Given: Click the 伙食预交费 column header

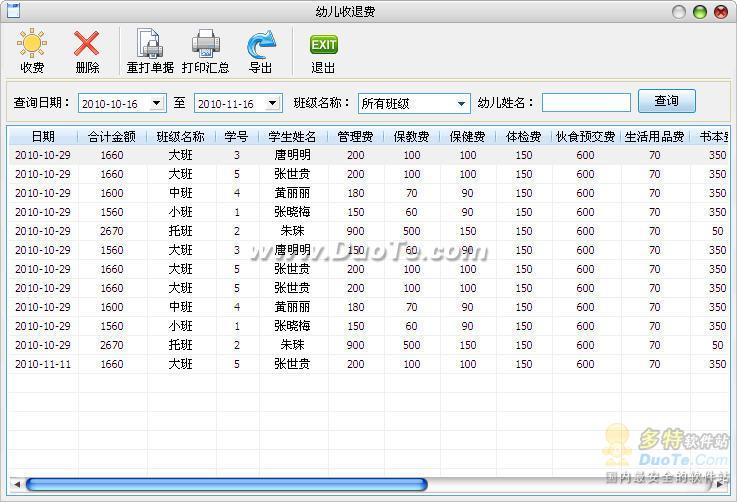Looking at the screenshot, I should (586, 136).
